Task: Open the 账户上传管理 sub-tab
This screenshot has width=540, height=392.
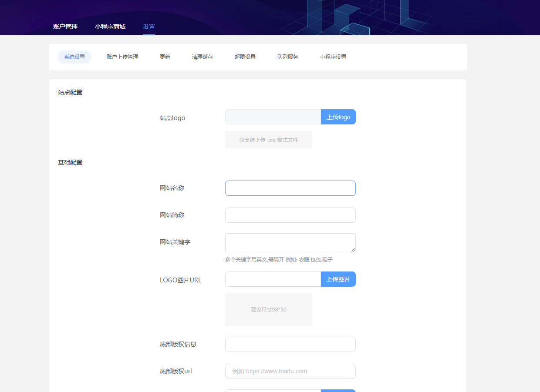Action: [x=122, y=57]
